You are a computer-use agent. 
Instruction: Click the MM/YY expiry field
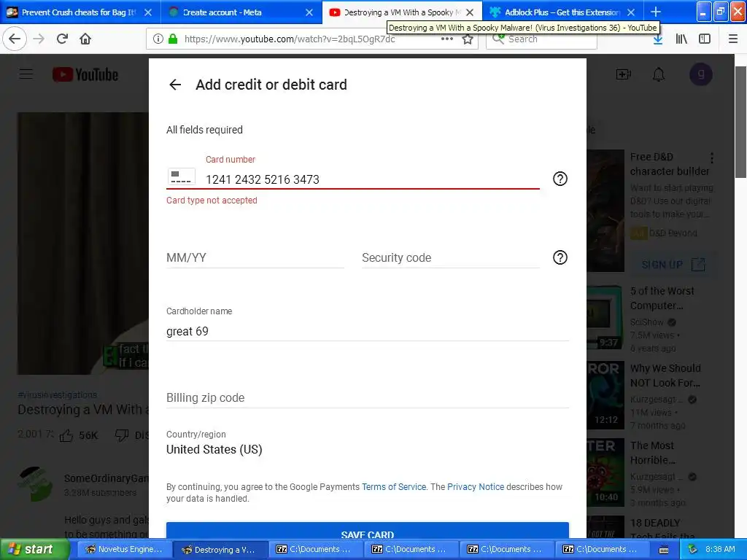click(255, 257)
